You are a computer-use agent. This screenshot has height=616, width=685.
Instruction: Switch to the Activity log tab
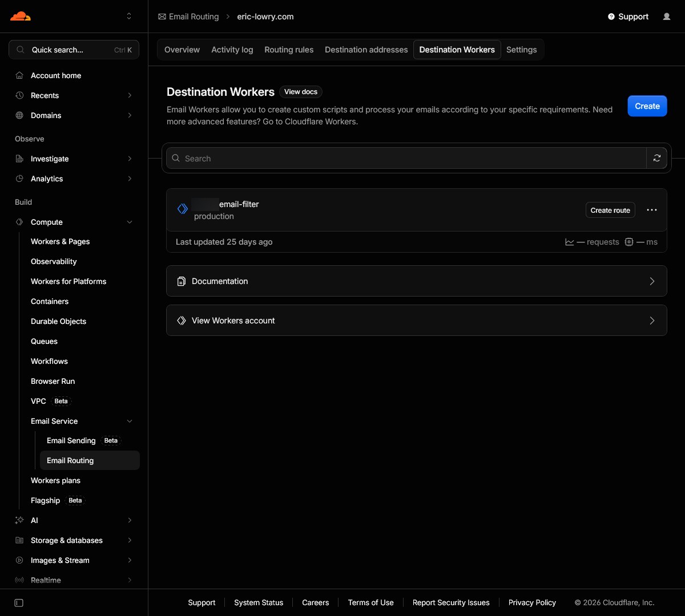click(232, 50)
